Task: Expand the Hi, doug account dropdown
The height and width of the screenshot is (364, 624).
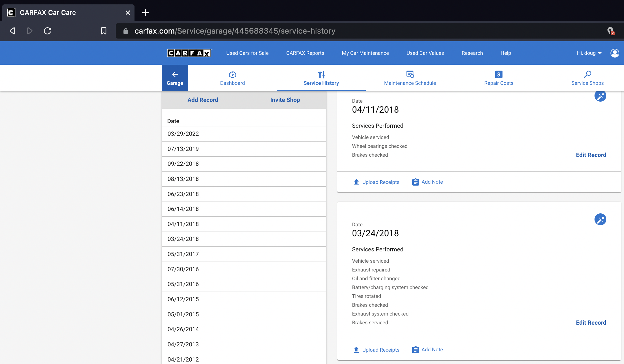Action: click(589, 53)
